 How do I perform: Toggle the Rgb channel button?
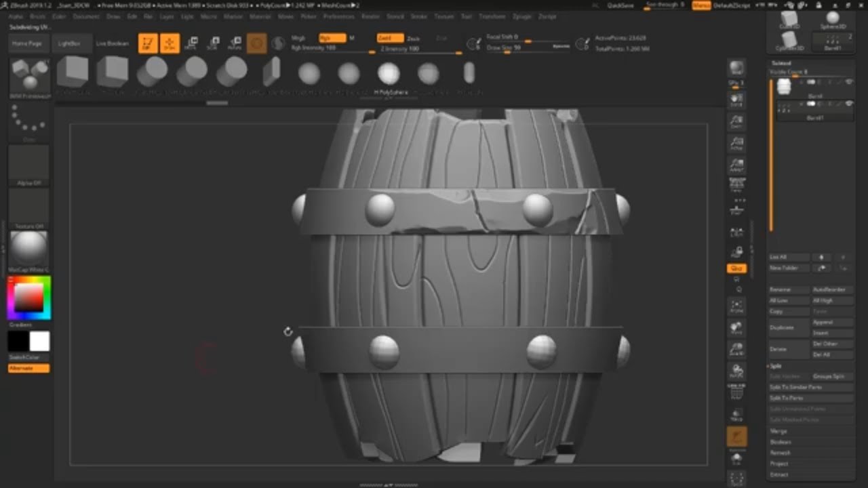point(332,38)
